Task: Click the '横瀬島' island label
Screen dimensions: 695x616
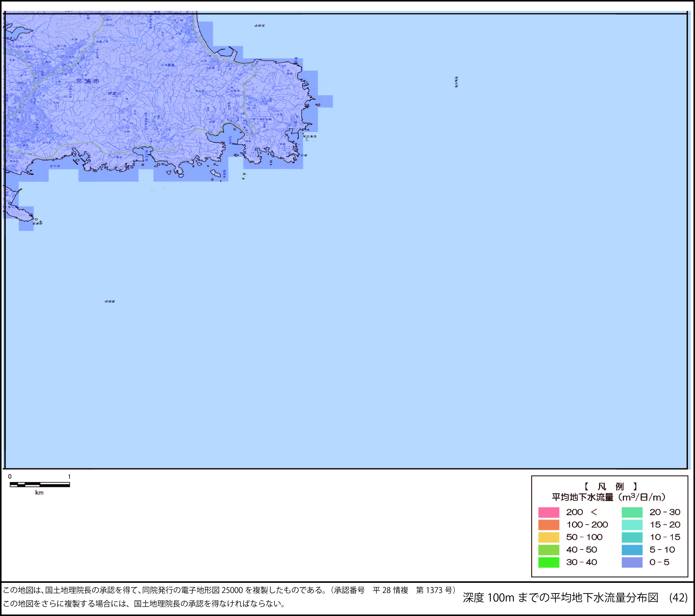Action: (224, 175)
